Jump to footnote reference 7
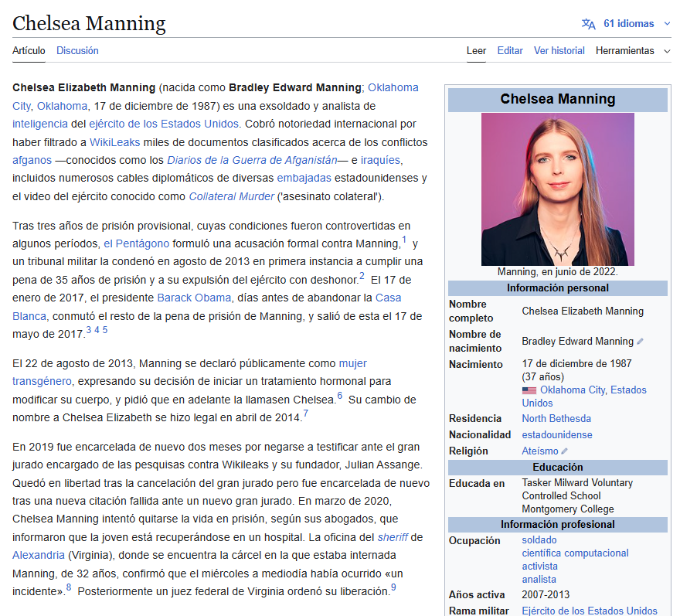The width and height of the screenshot is (680, 616). coord(306,414)
